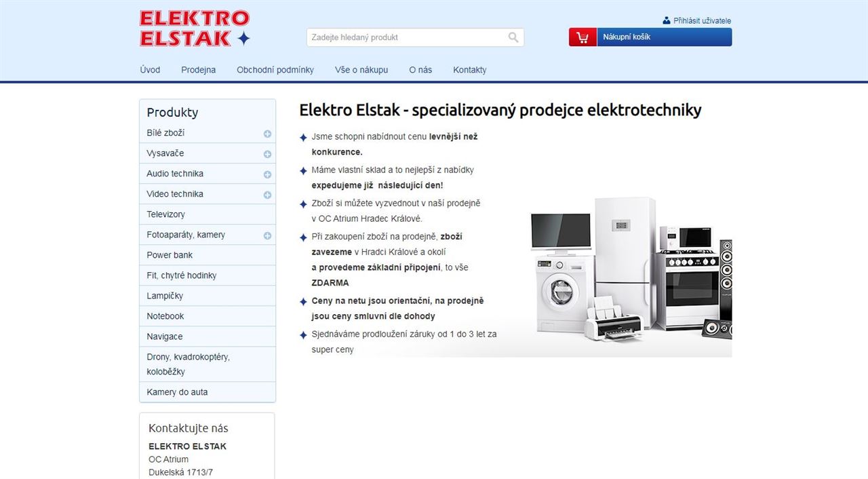Click the main heading Elektro Elstak - specializovaný prodejce
The height and width of the screenshot is (479, 868).
[500, 110]
